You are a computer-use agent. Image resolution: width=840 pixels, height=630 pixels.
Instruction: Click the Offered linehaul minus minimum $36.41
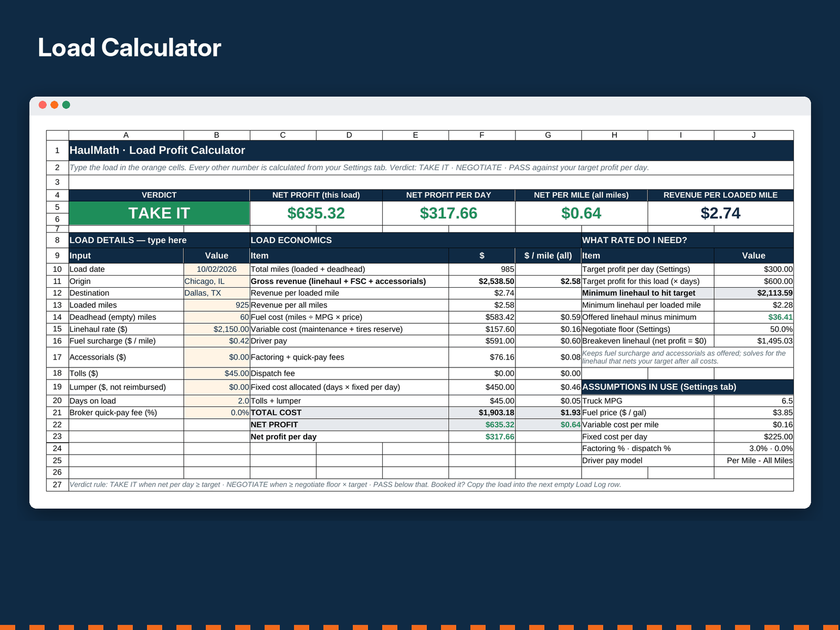pos(754,317)
